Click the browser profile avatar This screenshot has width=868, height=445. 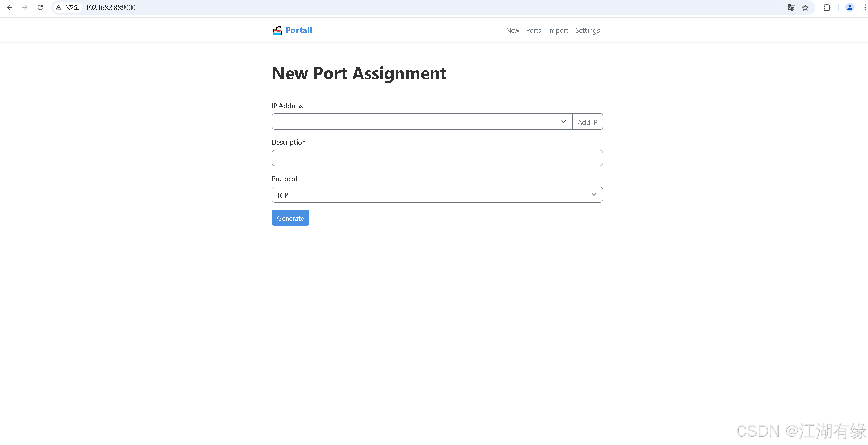[850, 7]
